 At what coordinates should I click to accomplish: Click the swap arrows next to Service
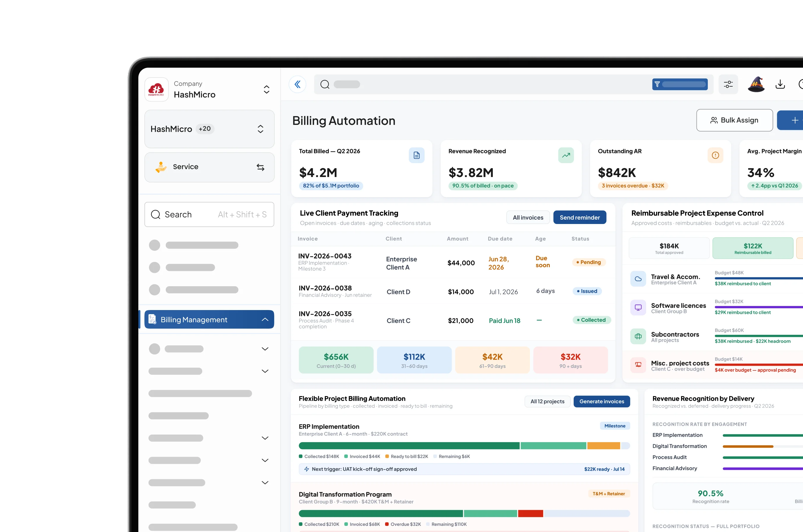[260, 167]
